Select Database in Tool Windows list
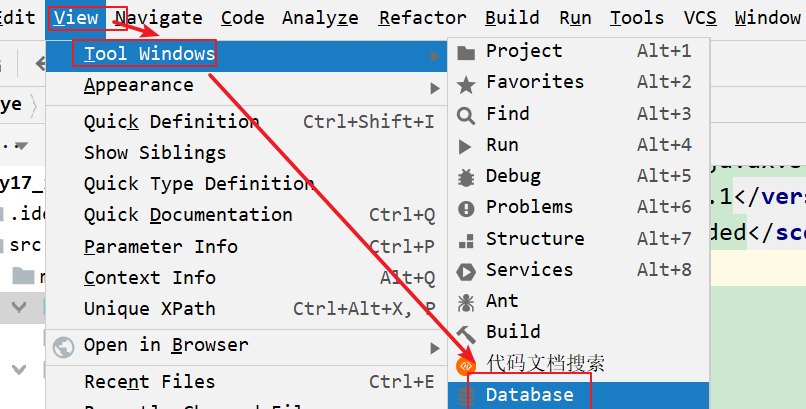 [x=530, y=395]
